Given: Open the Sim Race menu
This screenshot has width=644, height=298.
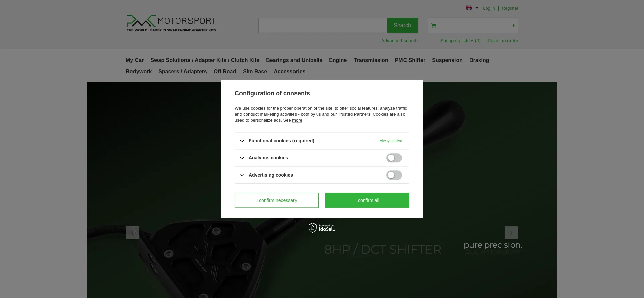Looking at the screenshot, I should tap(255, 72).
